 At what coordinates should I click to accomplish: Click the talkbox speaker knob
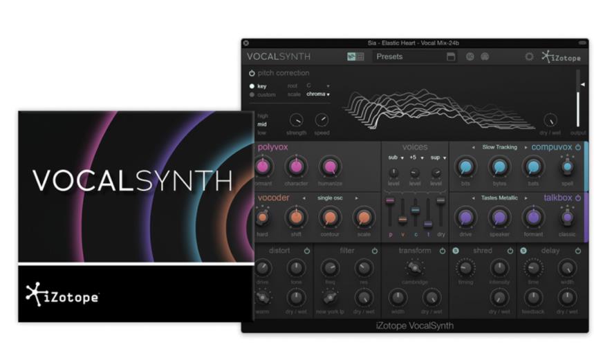coord(499,217)
